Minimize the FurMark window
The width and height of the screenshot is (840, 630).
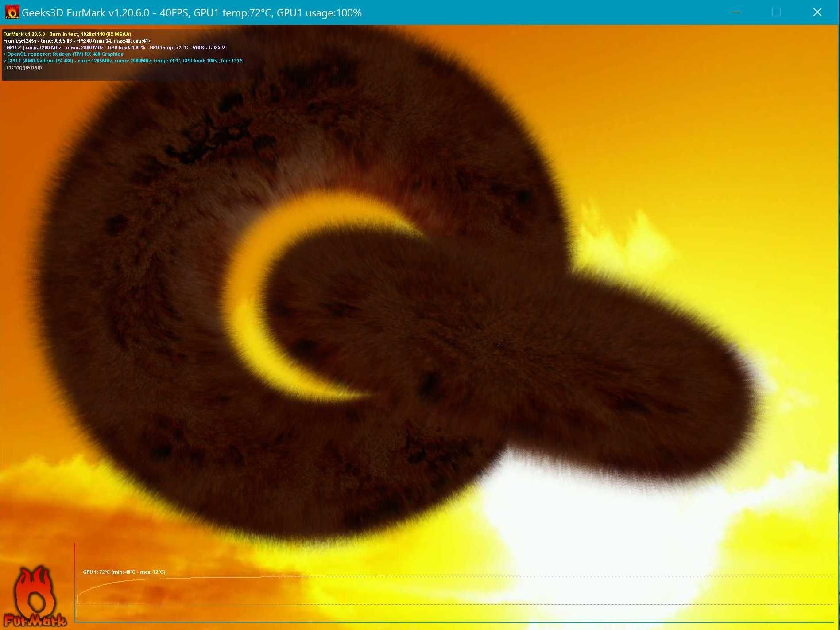tap(736, 12)
